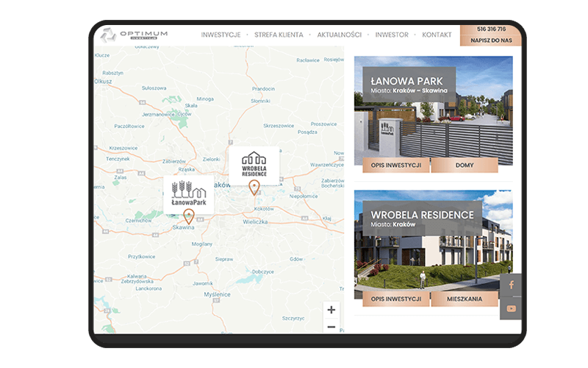Click Dobczyce label on the map

pos(263,272)
